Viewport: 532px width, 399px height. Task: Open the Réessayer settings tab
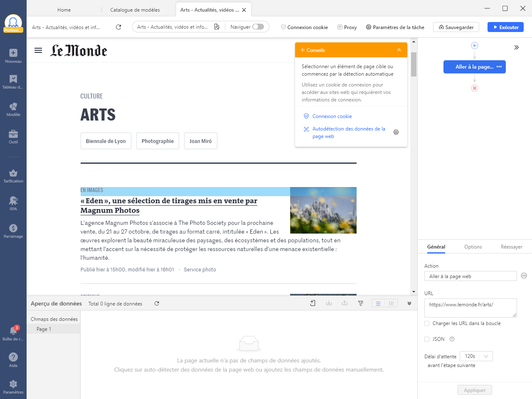click(x=512, y=247)
